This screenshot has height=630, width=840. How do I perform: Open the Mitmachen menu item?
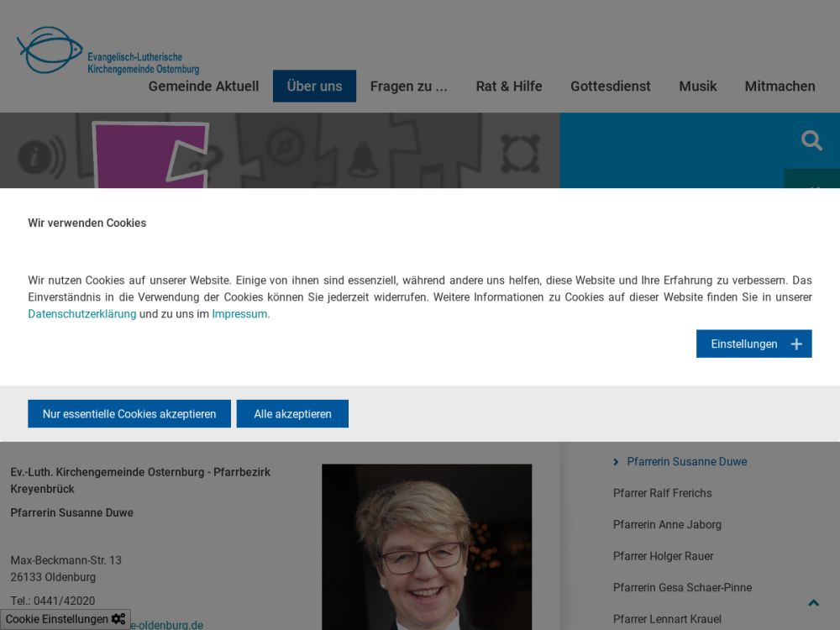coord(780,87)
